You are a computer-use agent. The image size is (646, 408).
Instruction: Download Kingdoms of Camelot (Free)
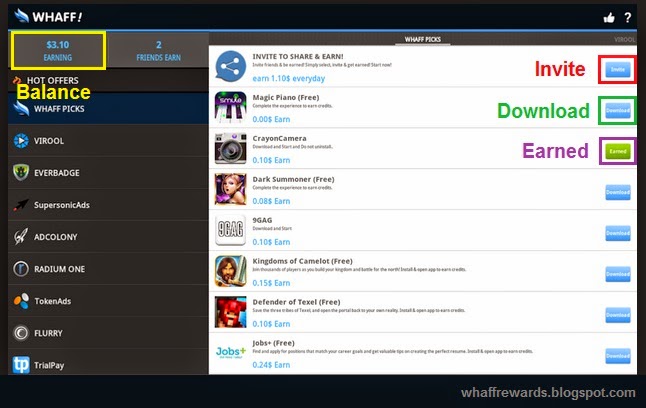(x=618, y=274)
